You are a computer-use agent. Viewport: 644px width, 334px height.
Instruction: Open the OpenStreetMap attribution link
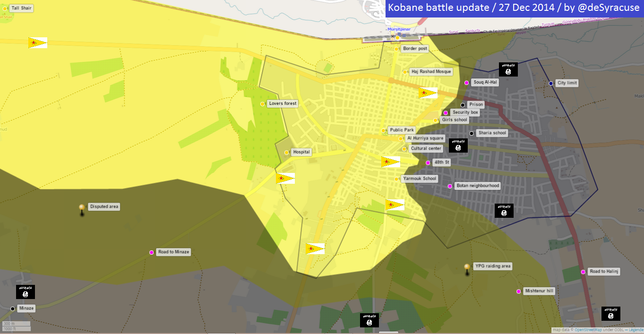pyautogui.click(x=588, y=330)
